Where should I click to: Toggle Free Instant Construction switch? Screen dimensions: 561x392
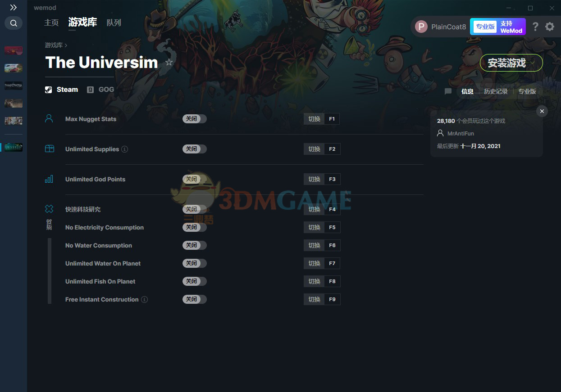(195, 299)
